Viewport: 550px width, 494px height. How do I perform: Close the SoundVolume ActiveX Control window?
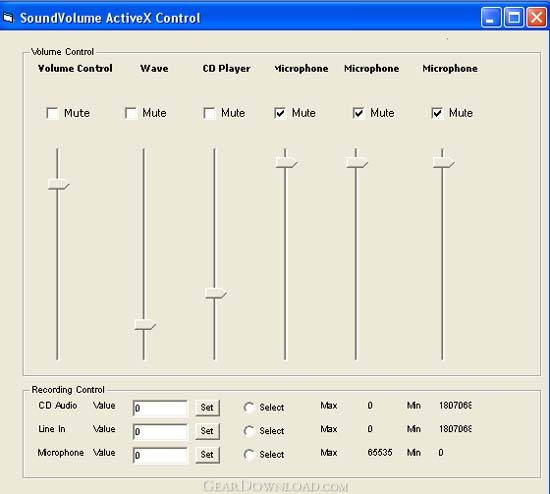536,17
